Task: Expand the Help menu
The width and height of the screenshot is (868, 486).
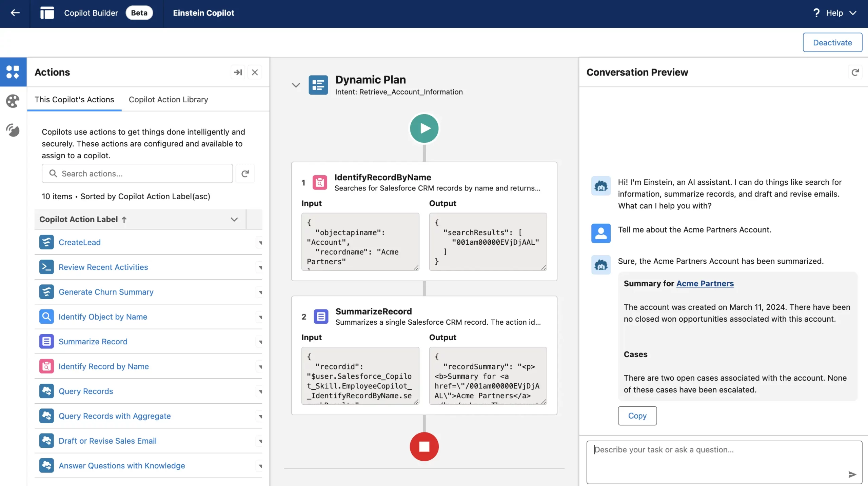Action: 835,13
